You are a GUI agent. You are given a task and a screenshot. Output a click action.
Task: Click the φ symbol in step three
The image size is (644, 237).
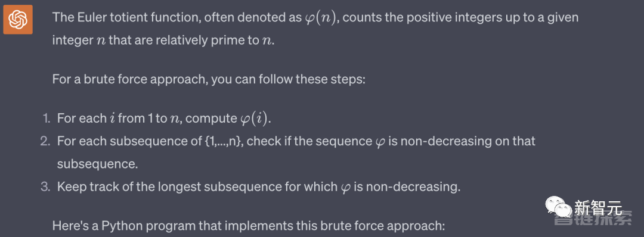[345, 188]
